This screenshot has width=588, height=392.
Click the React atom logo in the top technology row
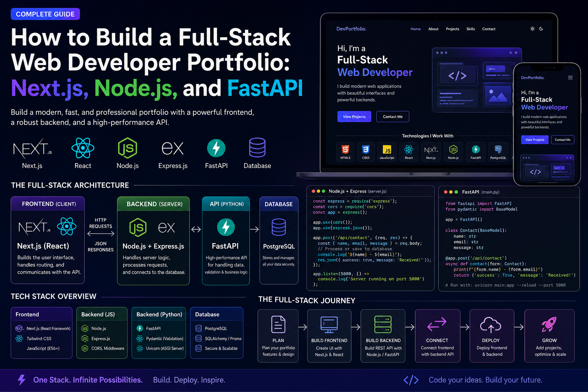83,148
